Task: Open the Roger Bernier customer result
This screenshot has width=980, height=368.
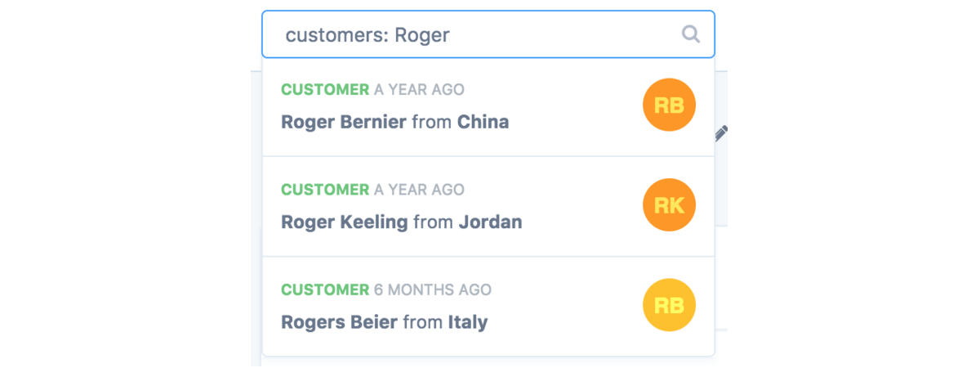Action: [343, 123]
